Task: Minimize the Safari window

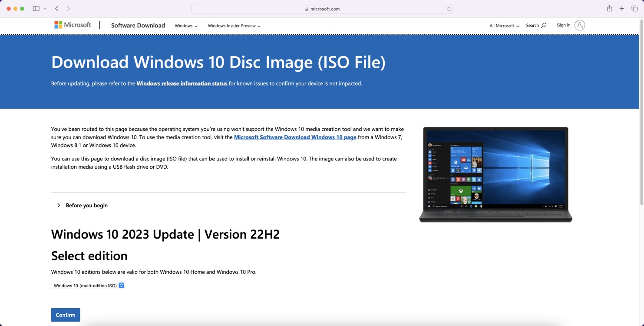Action: (x=16, y=9)
